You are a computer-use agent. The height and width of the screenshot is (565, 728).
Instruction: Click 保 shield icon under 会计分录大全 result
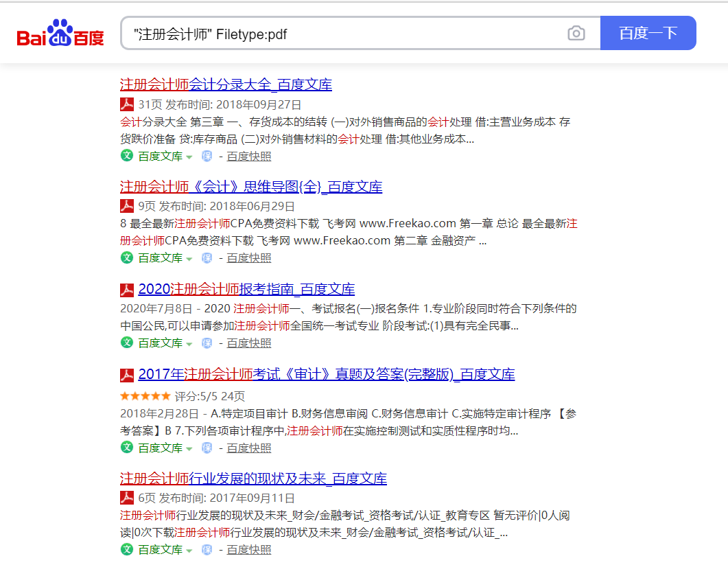[x=207, y=156]
